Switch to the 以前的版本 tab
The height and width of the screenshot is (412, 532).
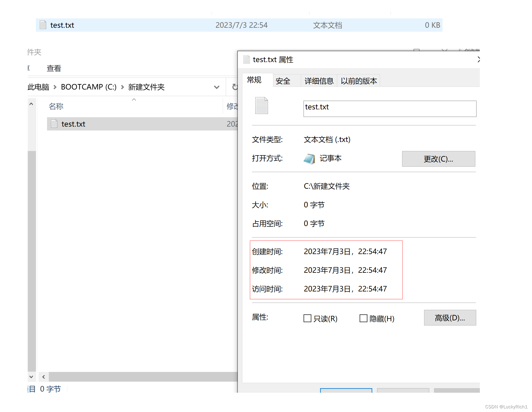(359, 81)
